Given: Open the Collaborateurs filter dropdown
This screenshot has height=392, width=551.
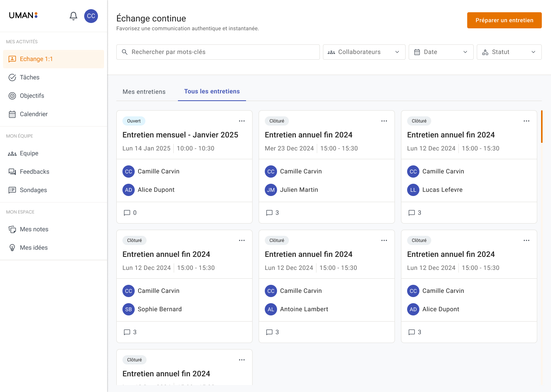Looking at the screenshot, I should pos(364,52).
